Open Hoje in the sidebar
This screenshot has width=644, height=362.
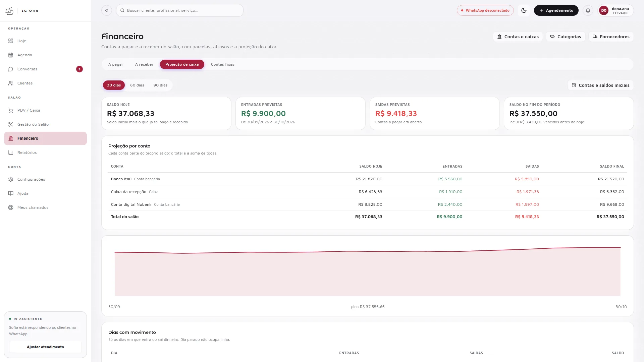coord(45,41)
